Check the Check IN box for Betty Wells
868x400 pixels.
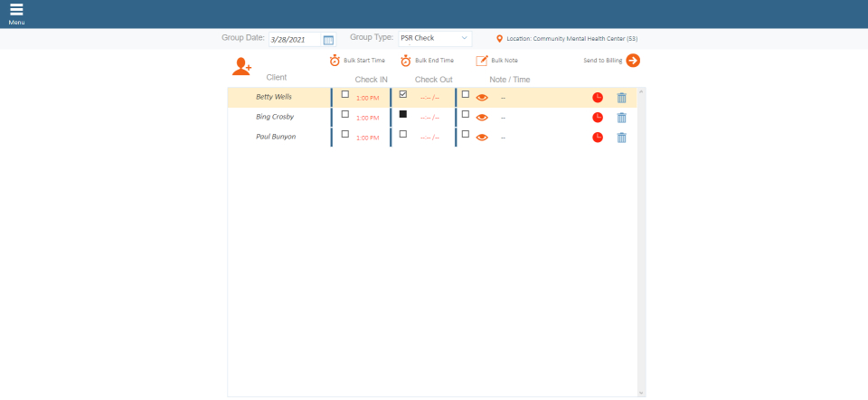click(344, 94)
